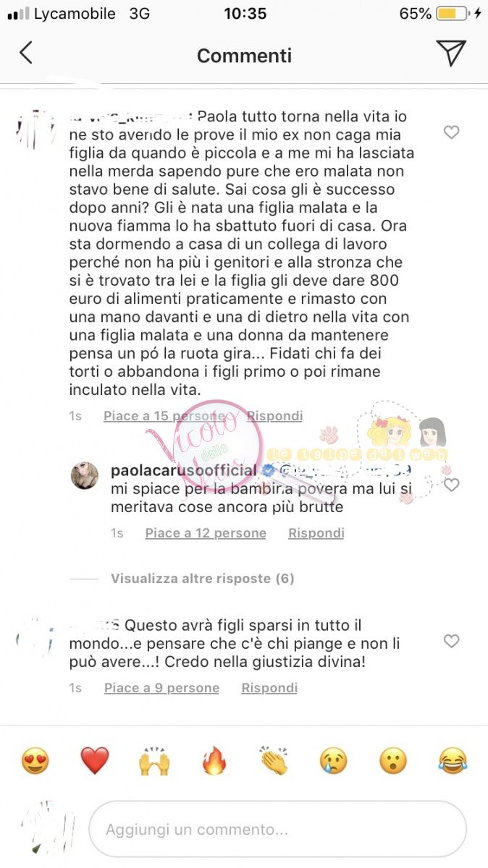Tap Rispondi under the 'giustizia divina' comment
Screen dimensions: 488x868
[x=269, y=688]
